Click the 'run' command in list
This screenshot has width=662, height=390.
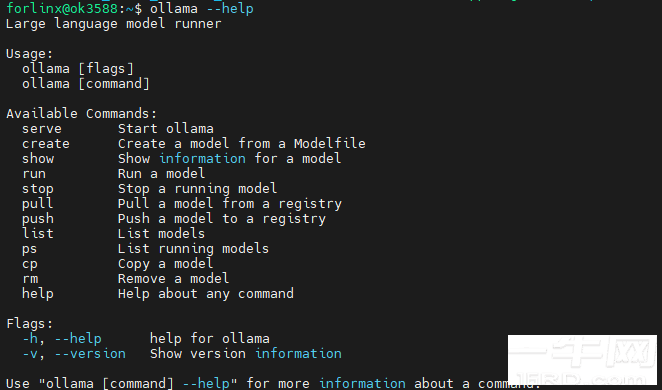[x=34, y=174]
